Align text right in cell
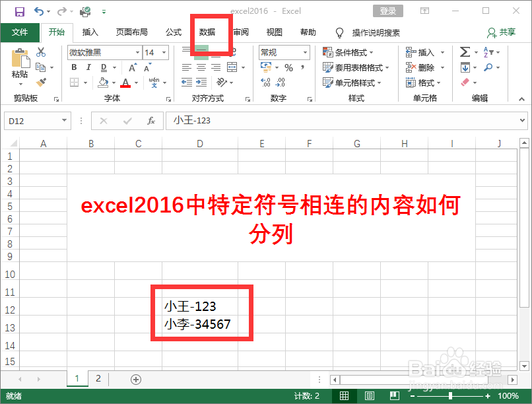This screenshot has height=404, width=532. pyautogui.click(x=216, y=67)
